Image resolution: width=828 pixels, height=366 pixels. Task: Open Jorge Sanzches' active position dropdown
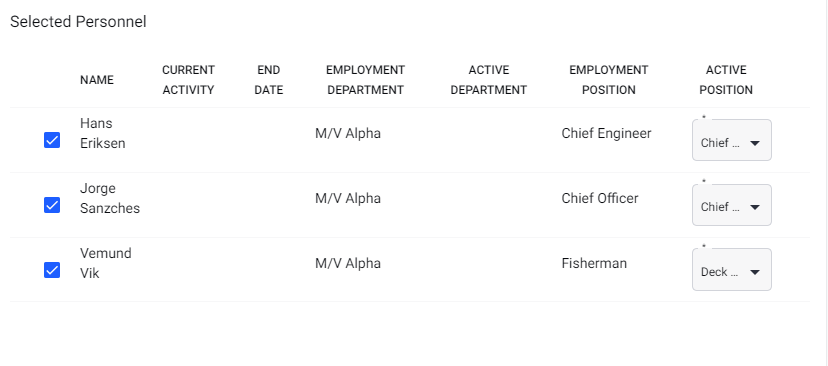(731, 205)
